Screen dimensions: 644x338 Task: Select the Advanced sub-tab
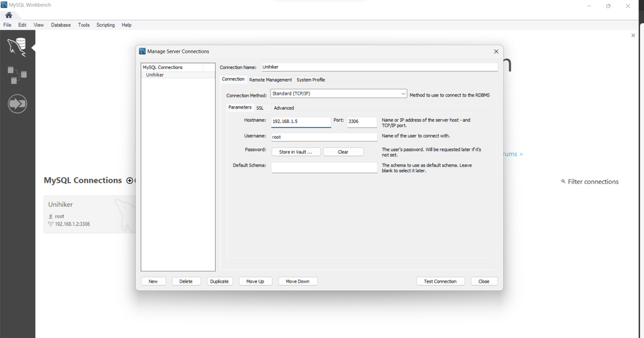tap(284, 108)
